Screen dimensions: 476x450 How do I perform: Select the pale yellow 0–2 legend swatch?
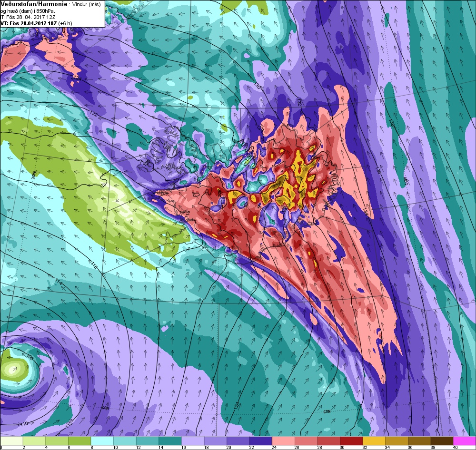11,440
